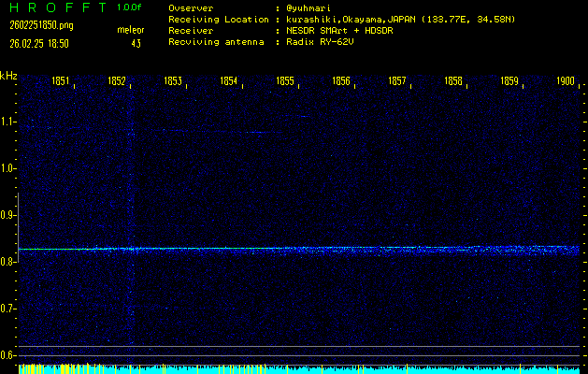Click the 1857 time axis label
This screenshot has width=588, height=374.
[x=397, y=81]
